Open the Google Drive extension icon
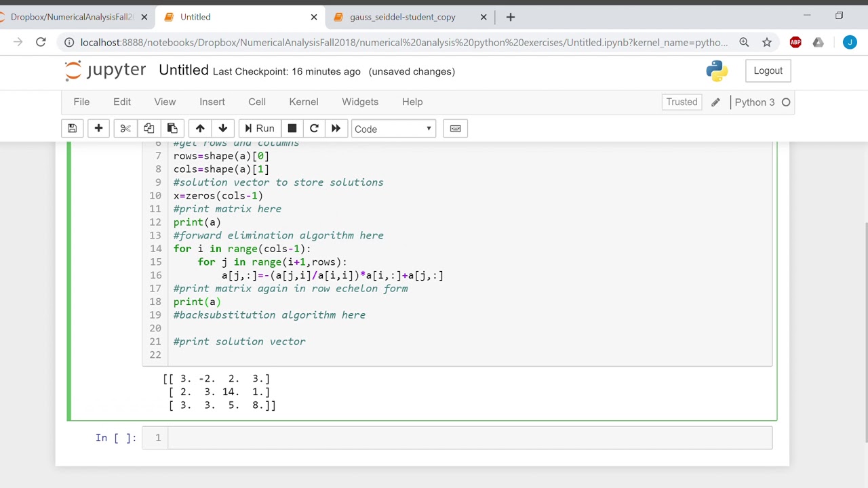 tap(818, 42)
